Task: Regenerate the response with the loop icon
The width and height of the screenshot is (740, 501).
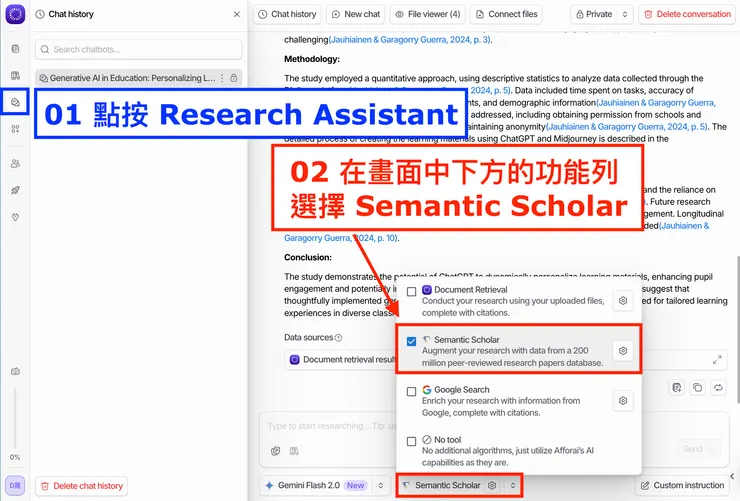Action: [718, 388]
